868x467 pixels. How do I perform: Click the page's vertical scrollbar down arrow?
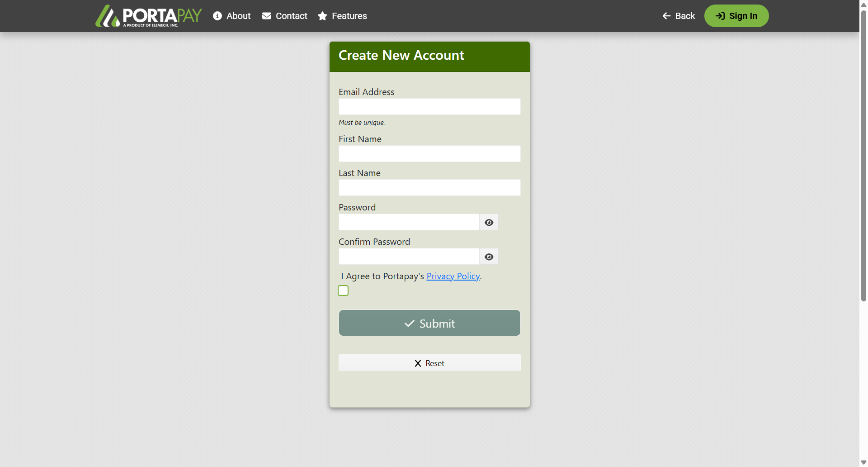click(863, 462)
